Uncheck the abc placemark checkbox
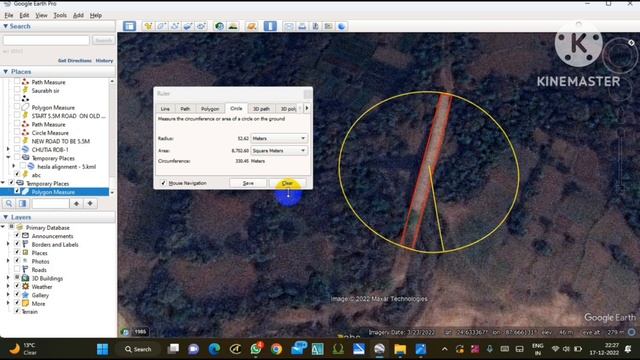Viewport: 640px width, 360px height. click(17, 175)
